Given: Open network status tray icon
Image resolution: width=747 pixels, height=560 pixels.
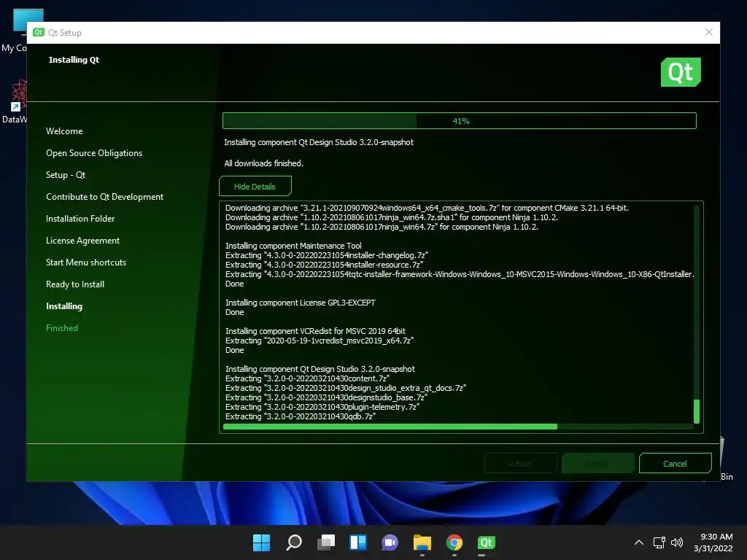Looking at the screenshot, I should point(659,542).
